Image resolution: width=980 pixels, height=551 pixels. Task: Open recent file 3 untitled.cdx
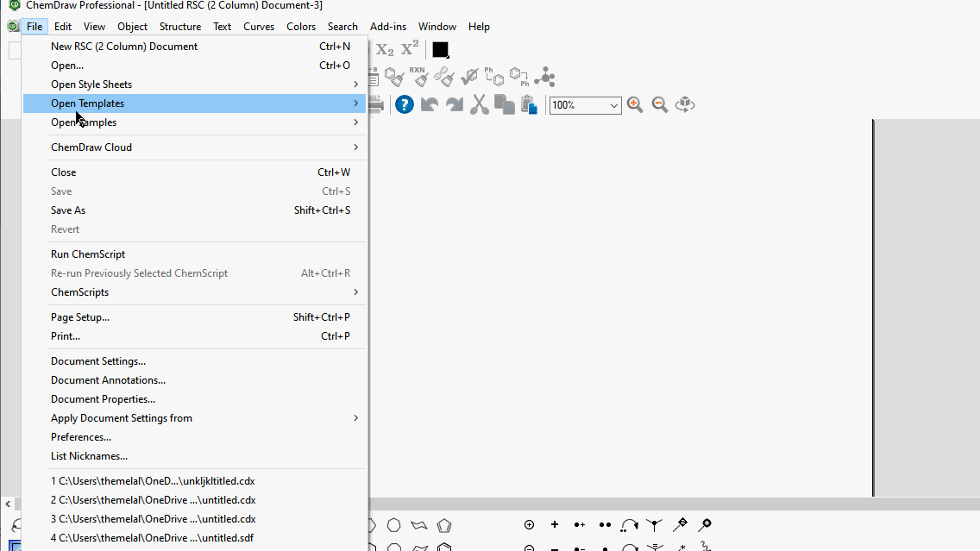tap(194, 519)
